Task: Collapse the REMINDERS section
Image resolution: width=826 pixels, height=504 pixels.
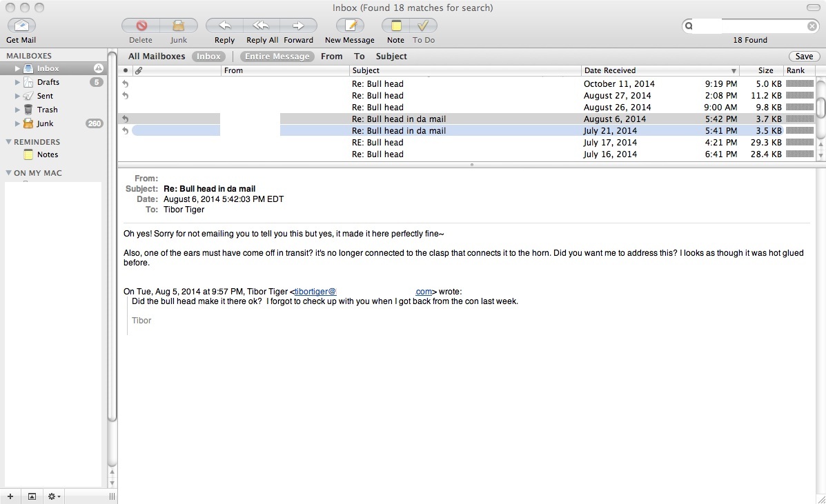Action: [8, 142]
